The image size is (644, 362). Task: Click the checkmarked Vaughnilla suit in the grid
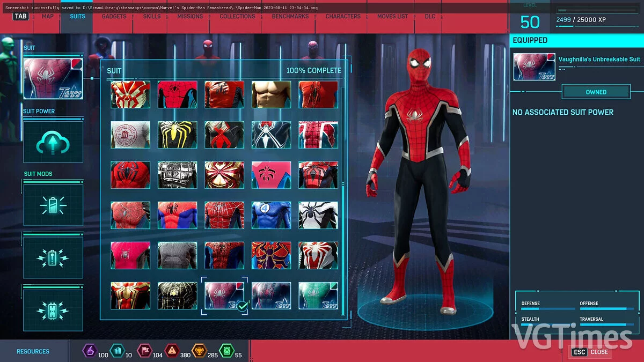coord(224,295)
